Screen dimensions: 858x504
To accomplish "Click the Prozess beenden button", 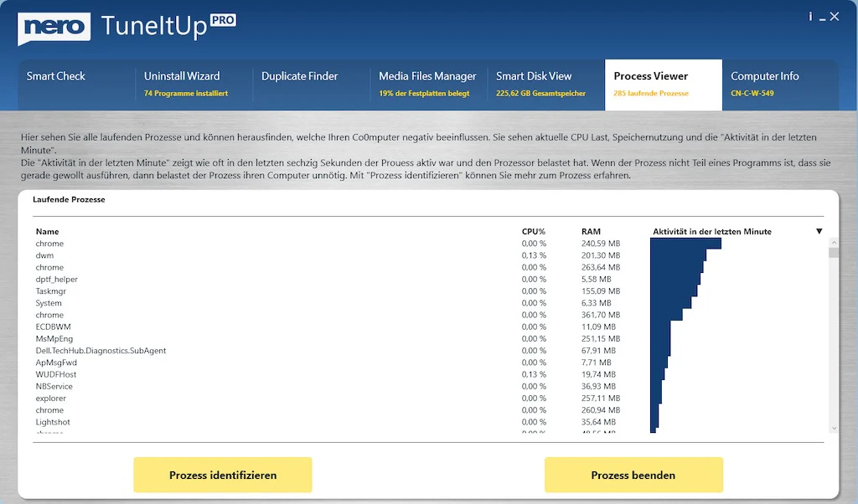I will click(633, 475).
